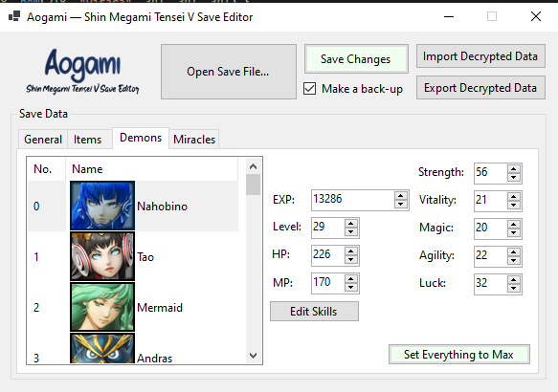
Task: Select Nahobino portrait in demon list
Action: click(x=102, y=206)
